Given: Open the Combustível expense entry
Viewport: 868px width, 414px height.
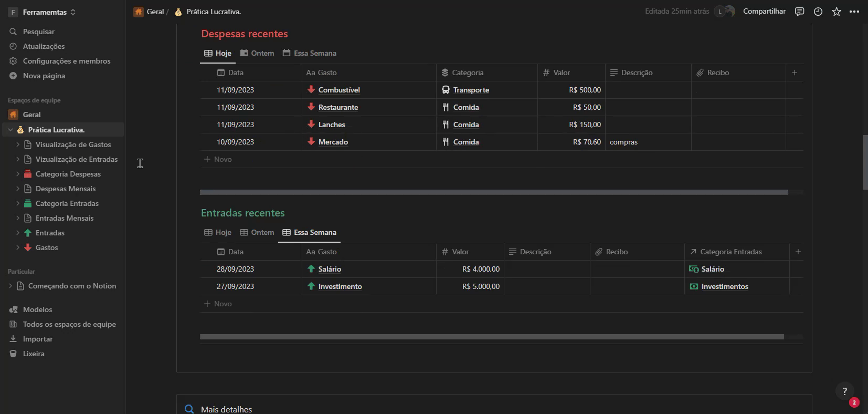Looking at the screenshot, I should (x=339, y=90).
